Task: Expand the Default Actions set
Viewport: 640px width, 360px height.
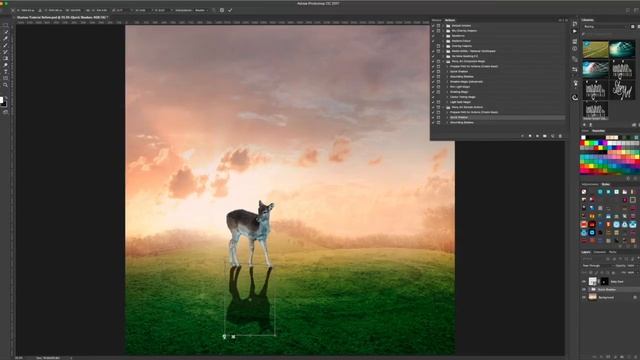Action: tap(444, 26)
